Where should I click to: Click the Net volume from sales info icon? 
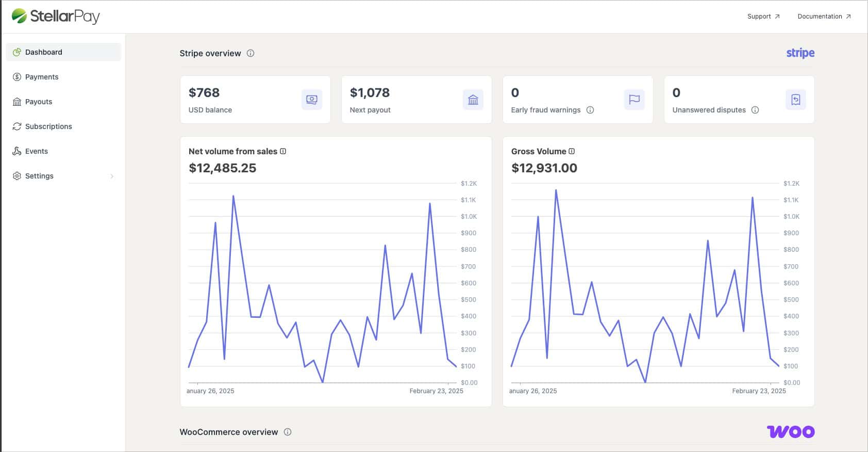coord(283,151)
